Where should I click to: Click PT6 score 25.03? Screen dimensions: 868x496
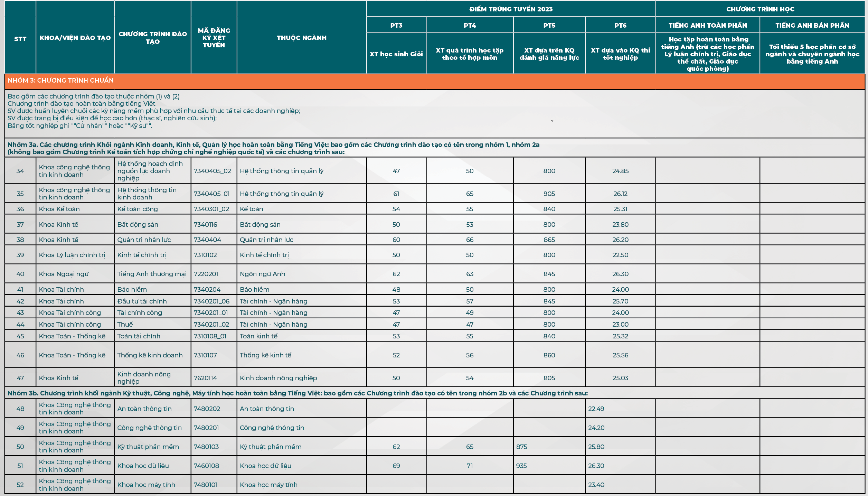620,378
